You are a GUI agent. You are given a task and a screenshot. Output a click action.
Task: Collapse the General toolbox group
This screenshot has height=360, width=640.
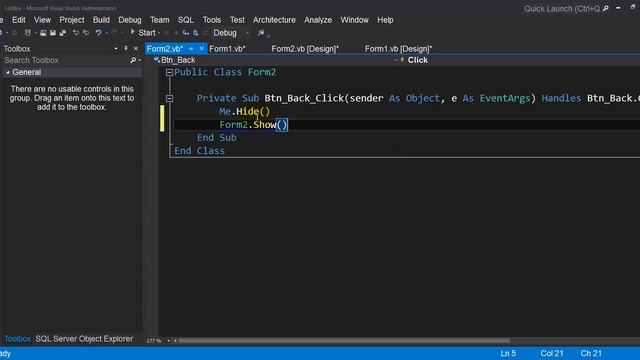pyautogui.click(x=8, y=72)
